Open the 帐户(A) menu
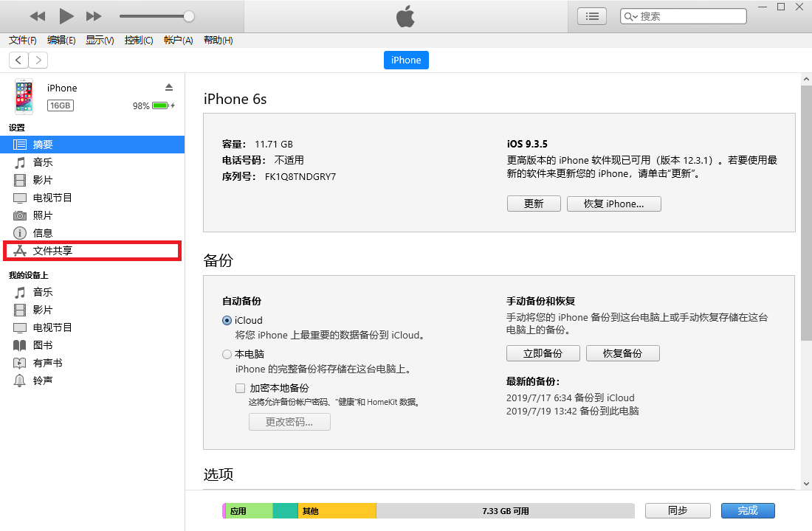The width and height of the screenshot is (812, 531). [x=178, y=41]
